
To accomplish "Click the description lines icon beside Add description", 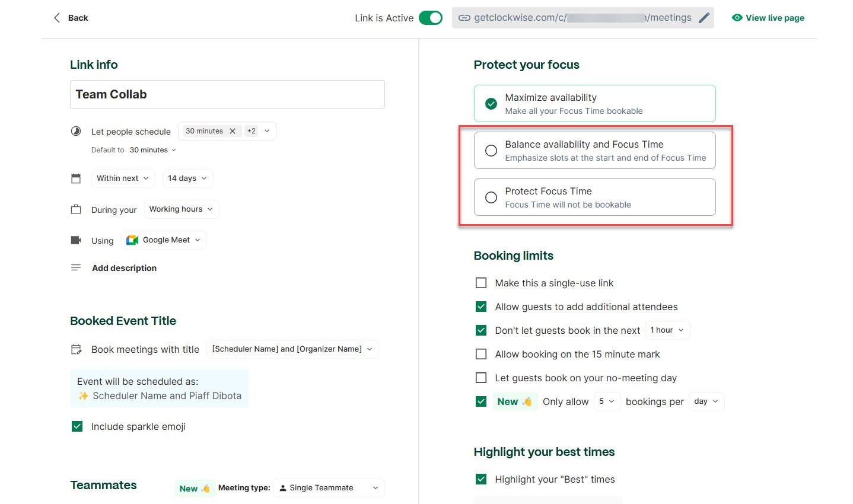I will pos(76,267).
